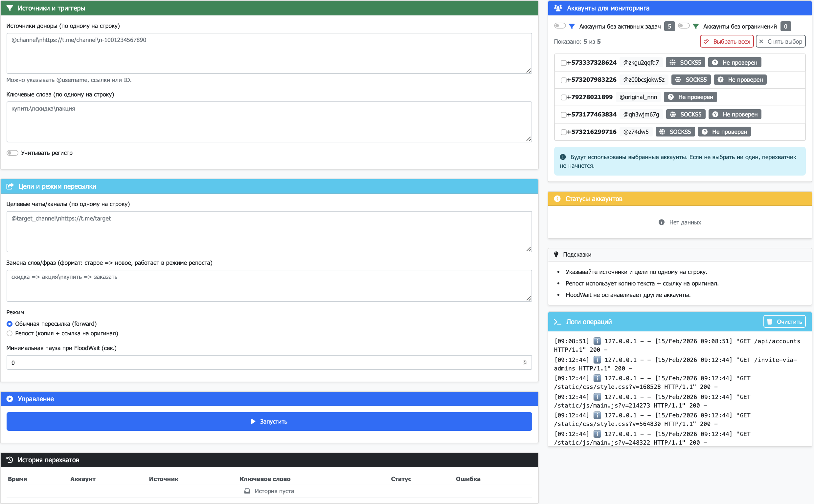Toggle the Аккаунты без активных задач filter switch
814x504 pixels.
pos(559,26)
